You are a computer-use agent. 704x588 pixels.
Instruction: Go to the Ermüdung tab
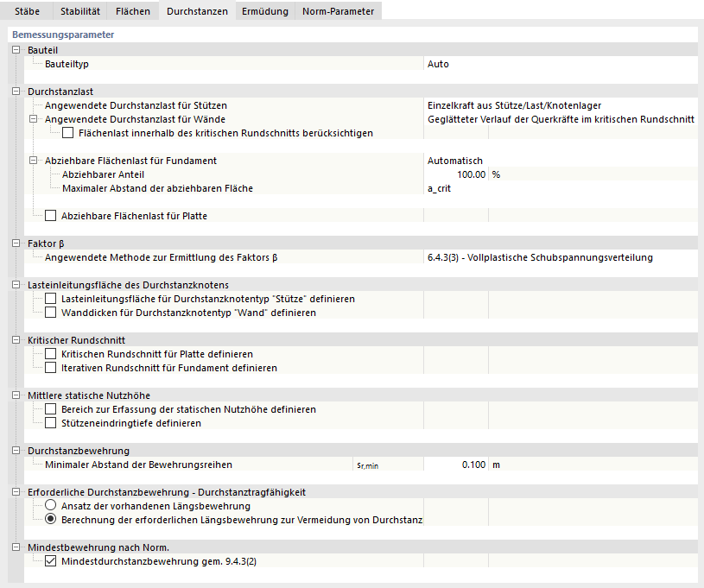point(264,11)
